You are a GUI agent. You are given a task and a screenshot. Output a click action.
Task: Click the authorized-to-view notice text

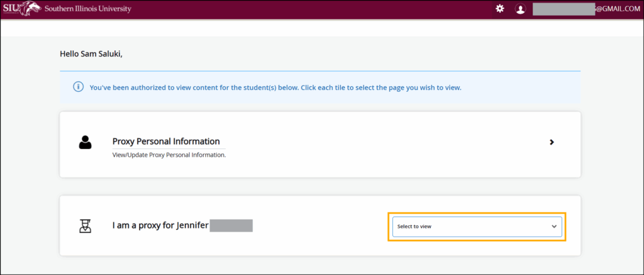coord(275,87)
